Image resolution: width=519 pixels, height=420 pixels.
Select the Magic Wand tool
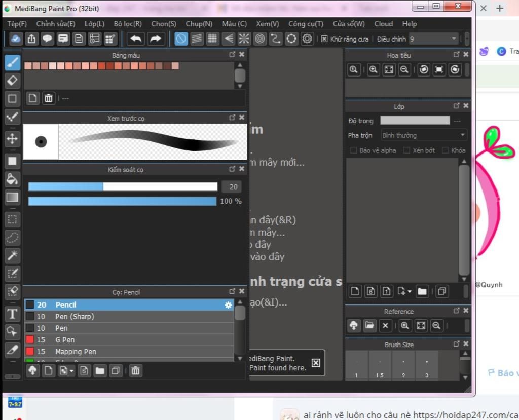click(x=13, y=256)
